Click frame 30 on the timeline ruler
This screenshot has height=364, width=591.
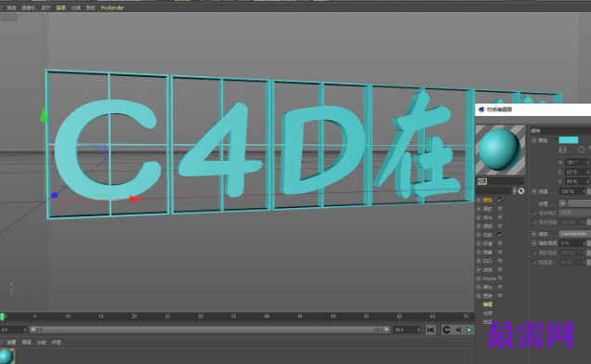201,317
